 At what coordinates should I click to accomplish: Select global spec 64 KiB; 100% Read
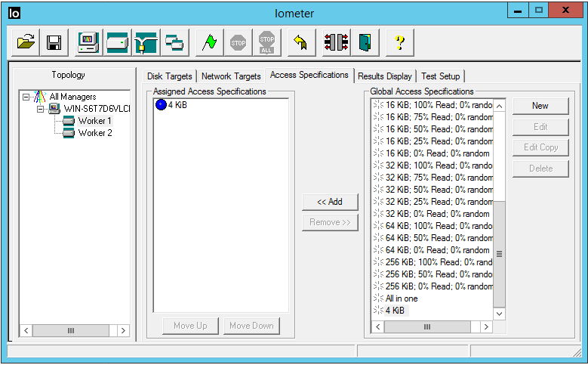click(439, 226)
